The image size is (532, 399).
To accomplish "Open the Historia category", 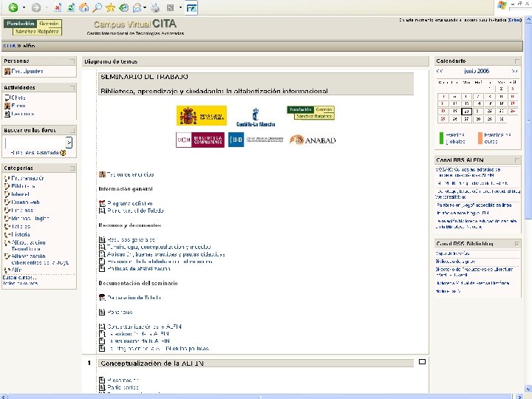I will pyautogui.click(x=21, y=234).
